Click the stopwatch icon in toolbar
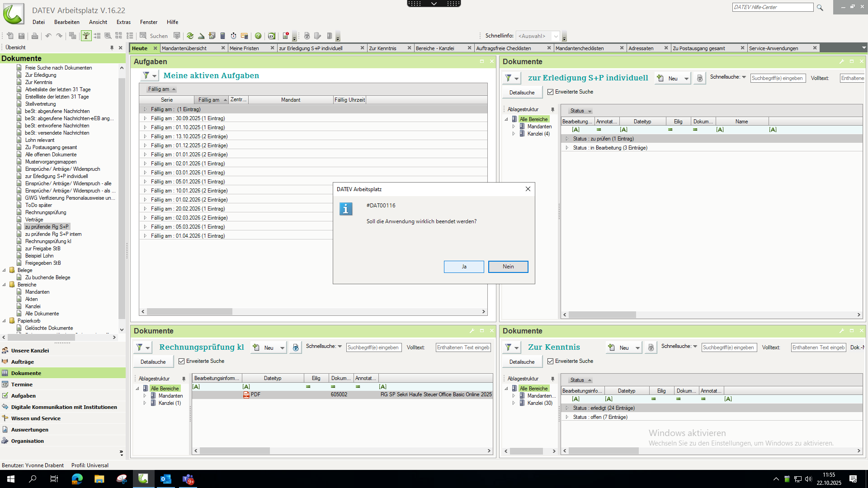Screen dimensions: 868x488 pyautogui.click(x=233, y=36)
